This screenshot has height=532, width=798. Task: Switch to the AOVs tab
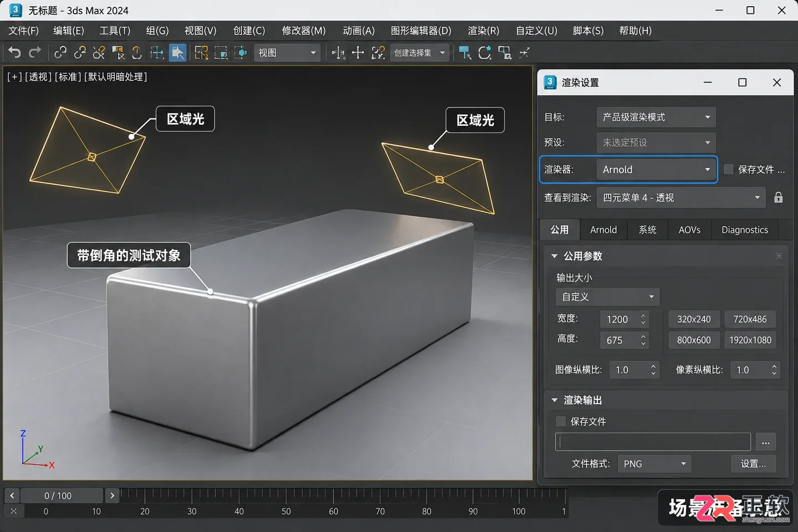coord(689,229)
